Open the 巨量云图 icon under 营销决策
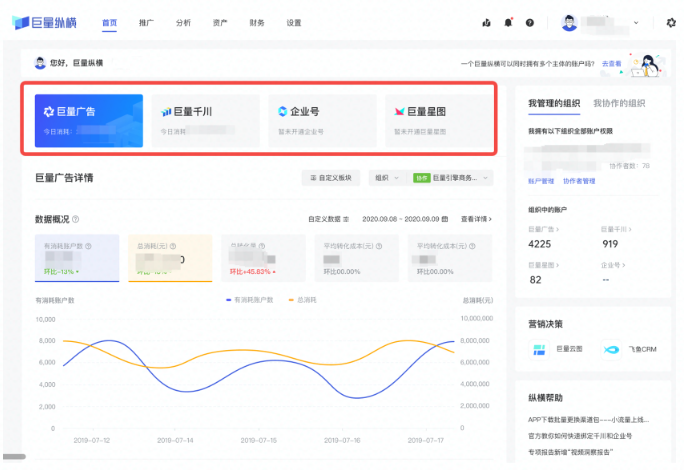 539,349
